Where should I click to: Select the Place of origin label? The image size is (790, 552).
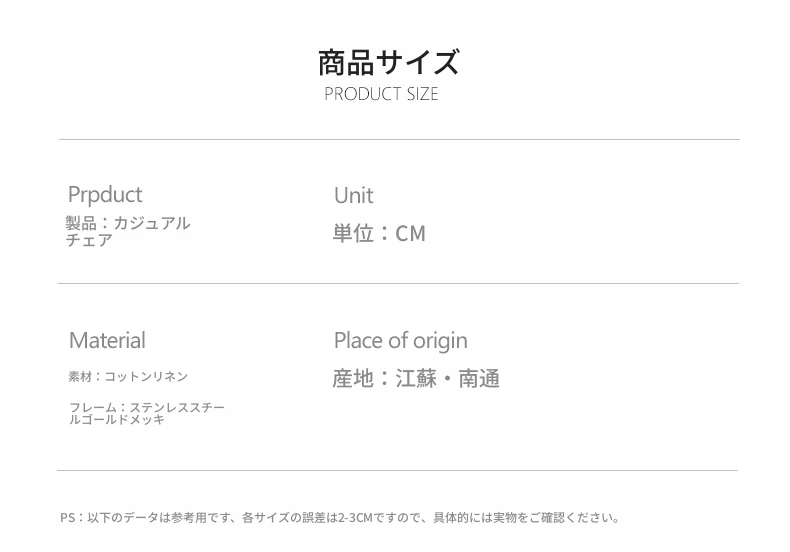pos(400,340)
